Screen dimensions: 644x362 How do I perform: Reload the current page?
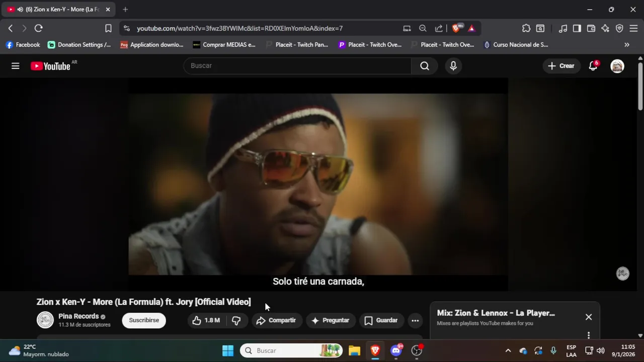(39, 28)
